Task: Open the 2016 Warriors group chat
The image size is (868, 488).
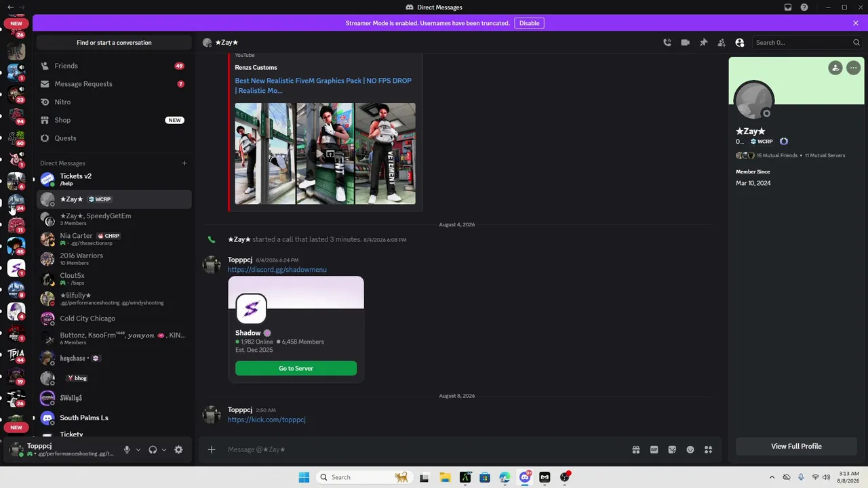Action: pyautogui.click(x=114, y=259)
